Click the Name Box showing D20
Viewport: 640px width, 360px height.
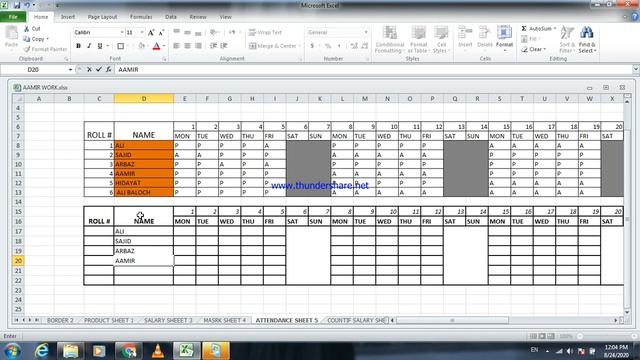click(33, 70)
